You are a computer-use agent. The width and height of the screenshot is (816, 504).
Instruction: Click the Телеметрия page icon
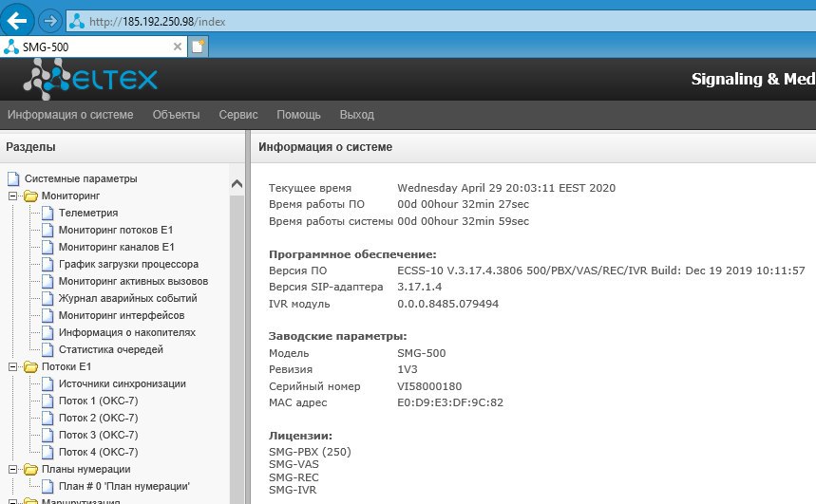point(47,213)
